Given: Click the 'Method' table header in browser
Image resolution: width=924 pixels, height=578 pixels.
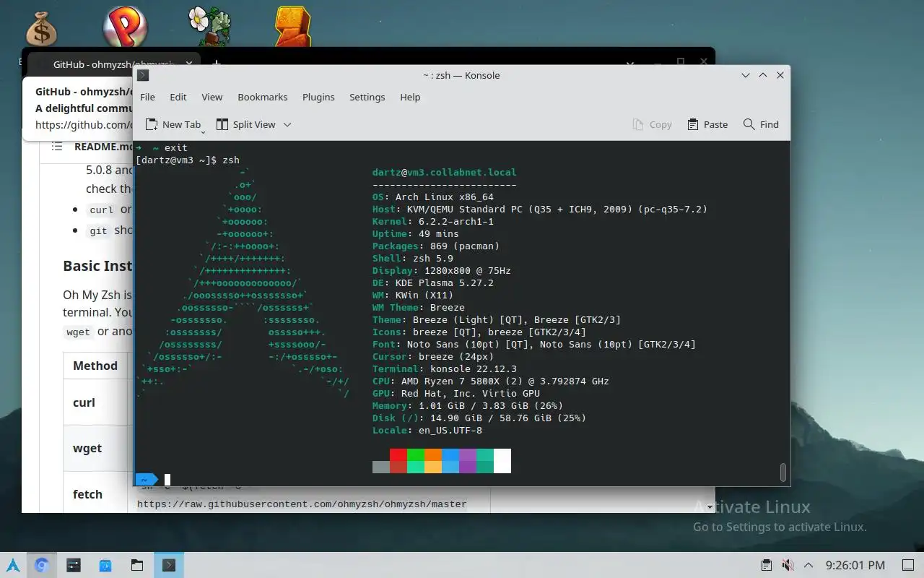Looking at the screenshot, I should (95, 366).
